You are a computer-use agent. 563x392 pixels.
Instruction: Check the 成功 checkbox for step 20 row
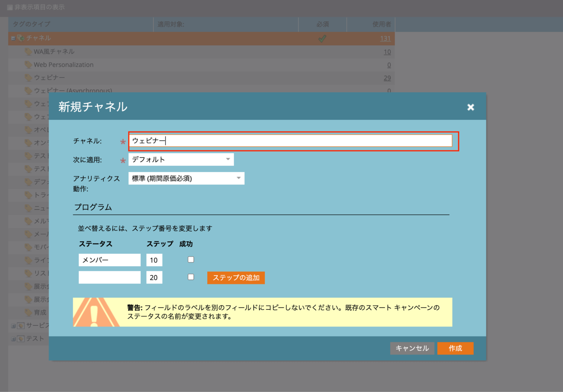click(x=191, y=277)
